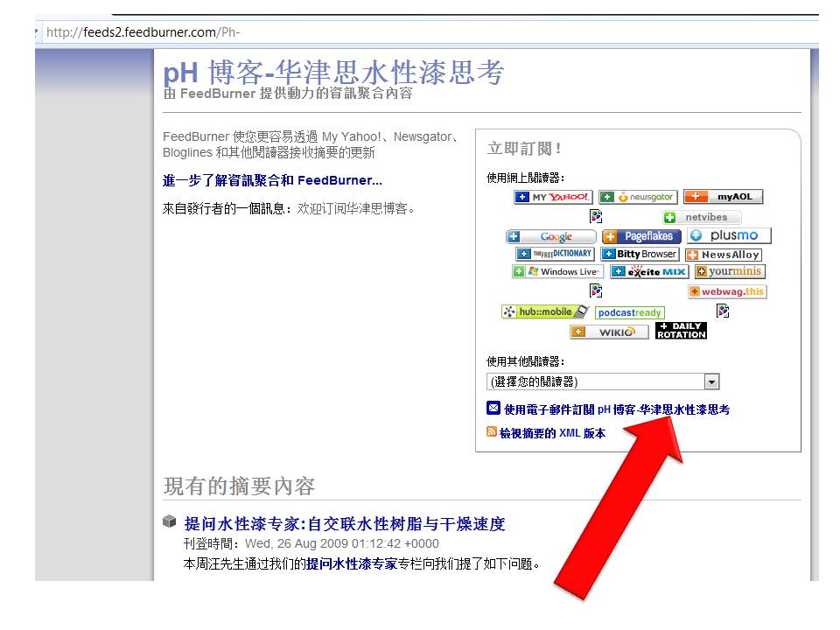Subscribe using the Google button
This screenshot has width=840, height=630.
[x=550, y=236]
